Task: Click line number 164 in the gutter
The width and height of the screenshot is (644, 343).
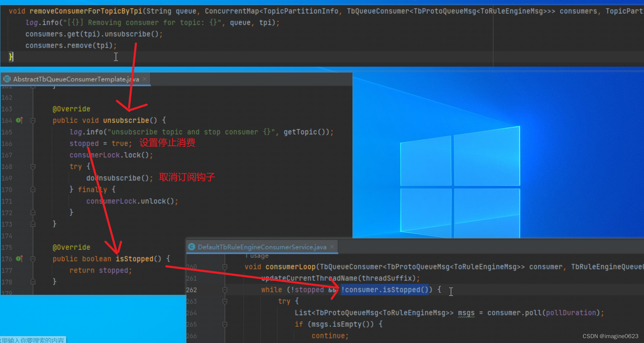Action: point(7,121)
